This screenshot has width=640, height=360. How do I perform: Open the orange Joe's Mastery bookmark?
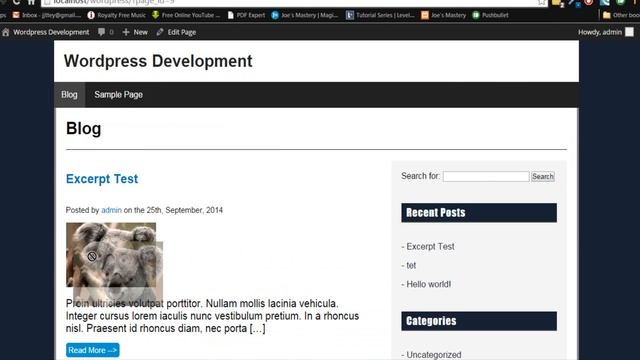tap(443, 15)
